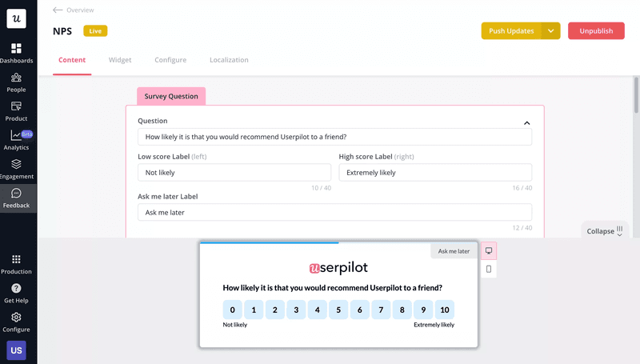Switch to mobile preview mode

pos(489,269)
